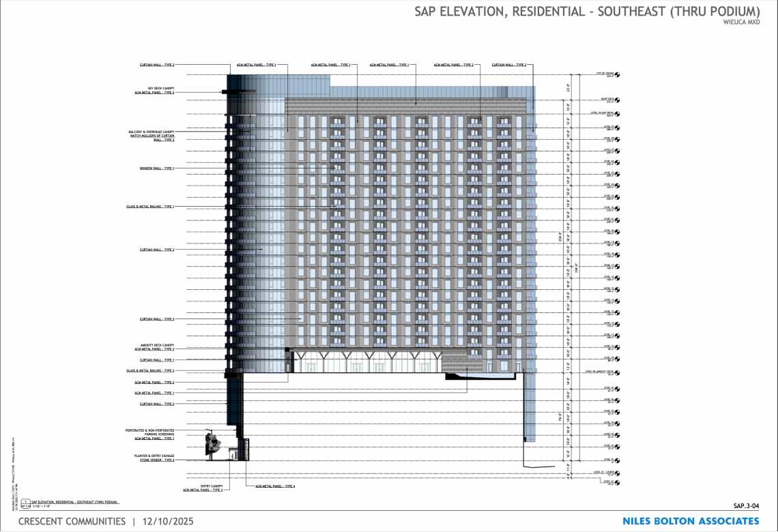Click the Crescent Communities footer text
Image resolution: width=778 pixels, height=532 pixels.
pos(72,521)
